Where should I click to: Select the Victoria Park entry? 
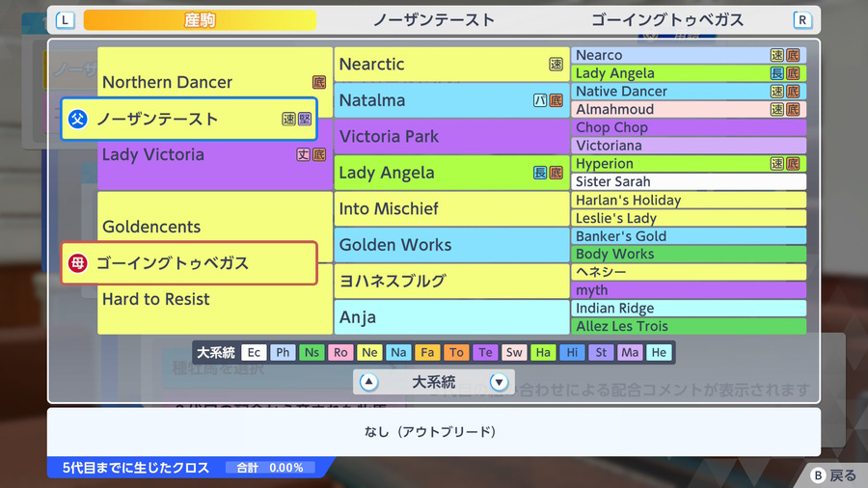click(451, 136)
